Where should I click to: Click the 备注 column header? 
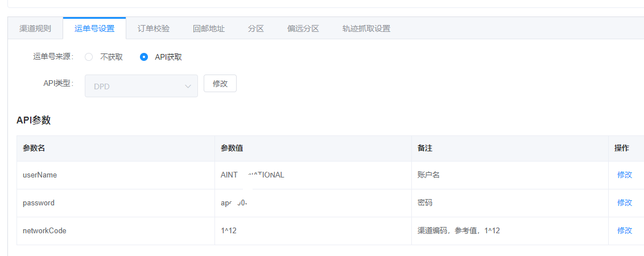tap(425, 148)
